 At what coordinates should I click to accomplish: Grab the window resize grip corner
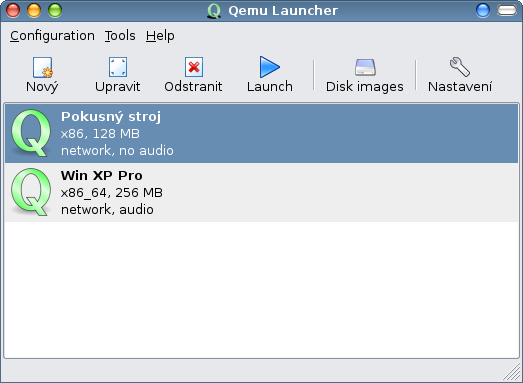pyautogui.click(x=511, y=372)
